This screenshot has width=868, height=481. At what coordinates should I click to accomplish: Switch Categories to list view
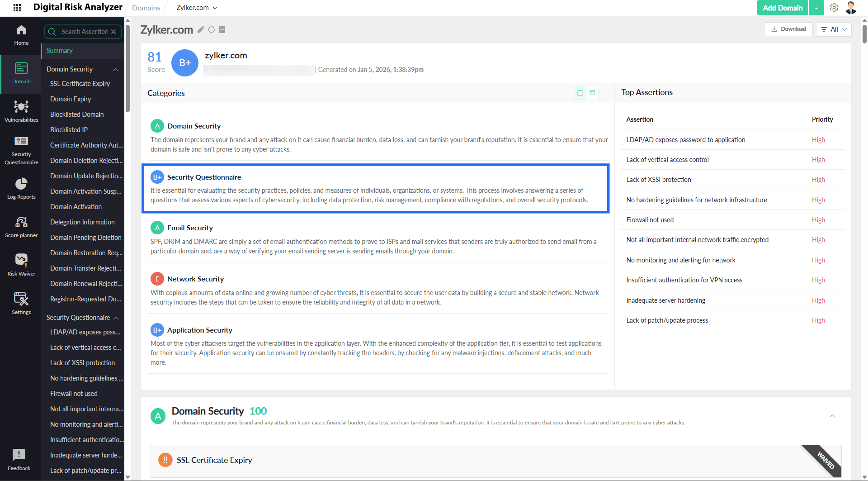[592, 93]
